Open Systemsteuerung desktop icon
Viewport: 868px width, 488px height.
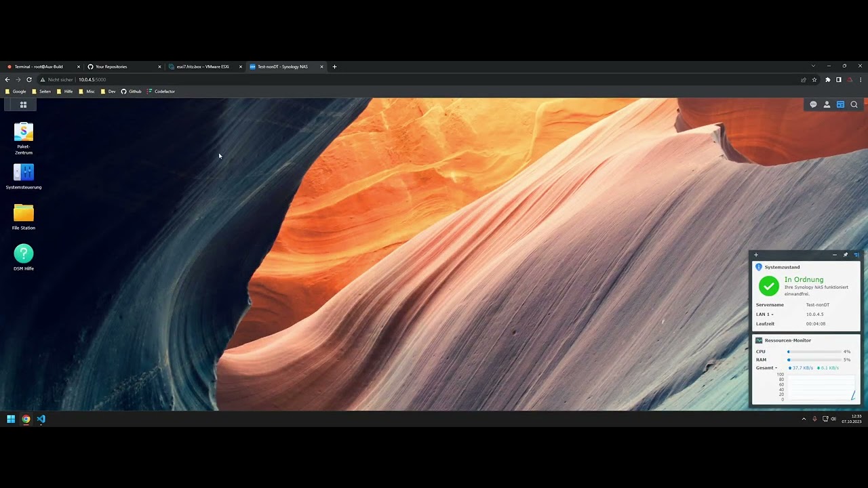[24, 176]
